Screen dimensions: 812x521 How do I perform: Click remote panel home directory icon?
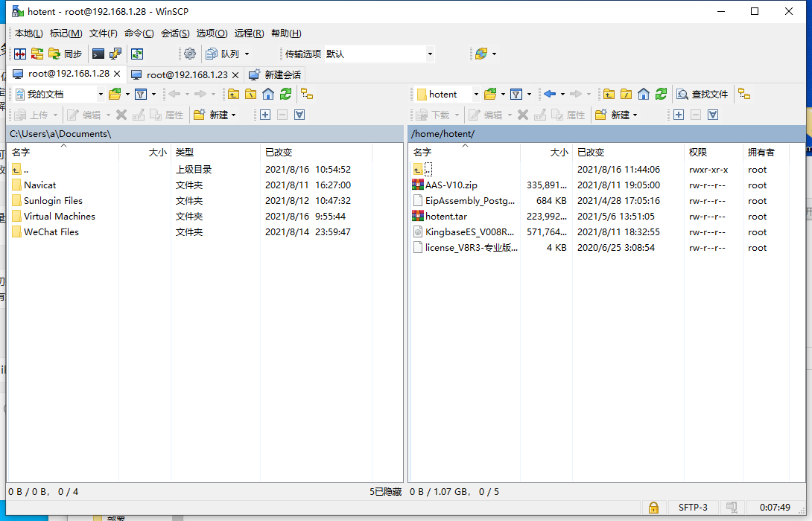pos(644,95)
